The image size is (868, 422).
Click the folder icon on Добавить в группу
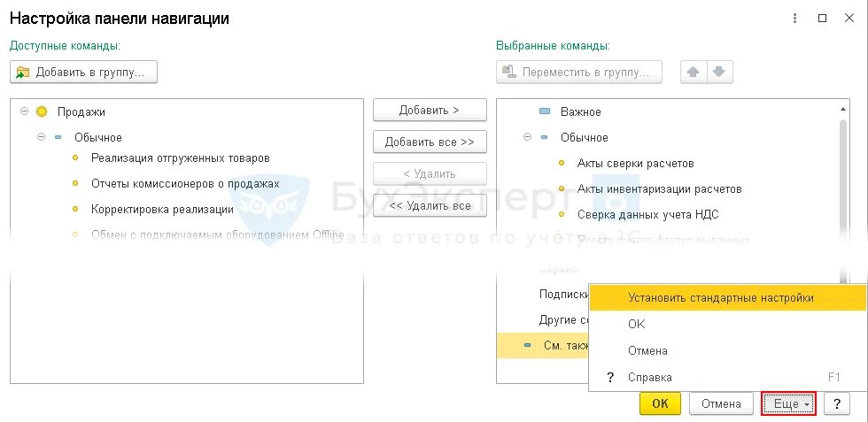tap(23, 73)
